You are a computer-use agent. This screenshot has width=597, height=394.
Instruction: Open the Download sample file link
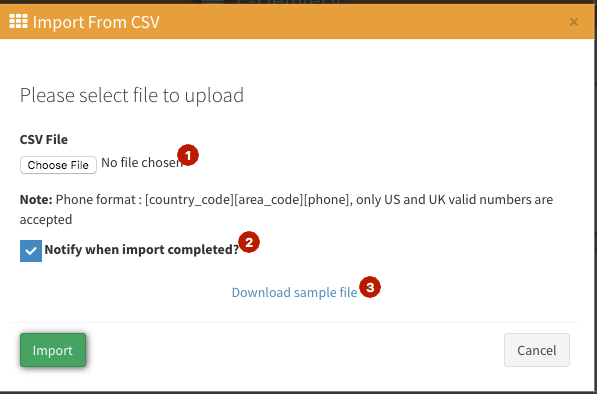click(294, 292)
